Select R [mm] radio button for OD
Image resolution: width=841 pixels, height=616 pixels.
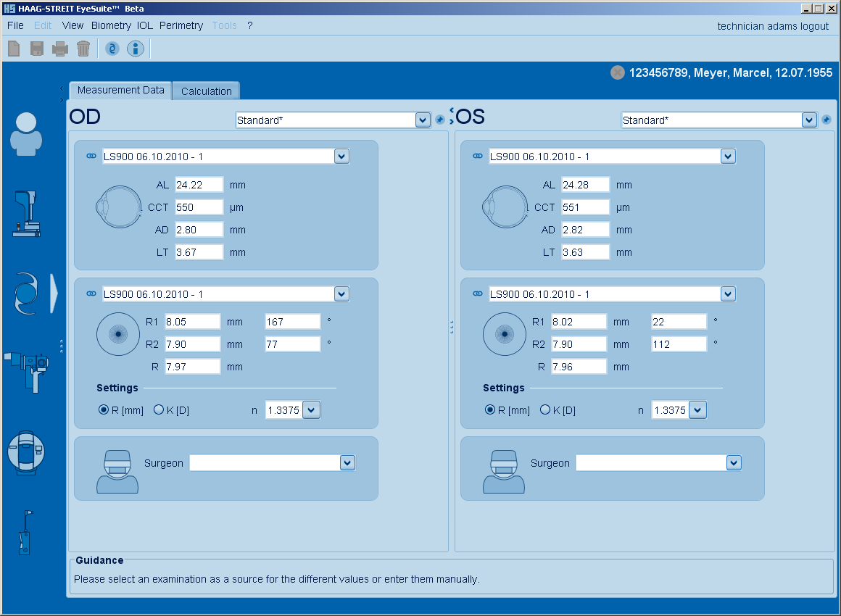[104, 410]
